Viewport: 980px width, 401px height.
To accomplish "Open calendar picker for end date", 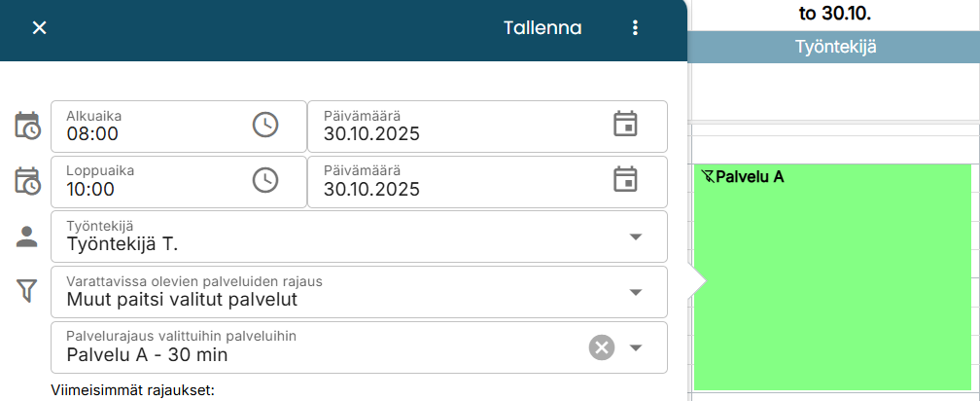I will tap(625, 180).
